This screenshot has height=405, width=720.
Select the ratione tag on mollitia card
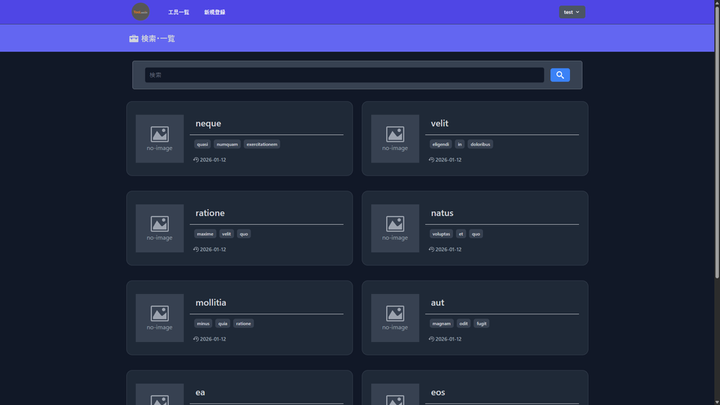(243, 323)
